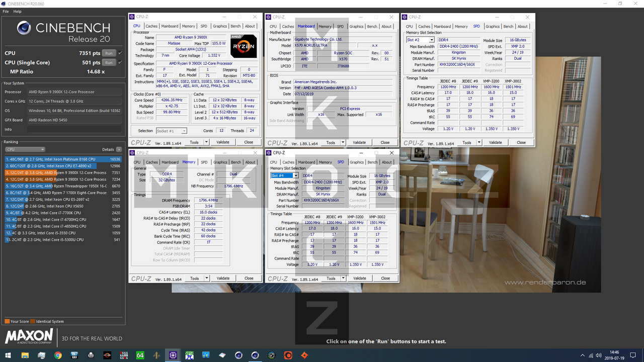Screen dimensions: 644x362
Task: Click Validate in the CPU-Z processor window
Action: (x=223, y=142)
